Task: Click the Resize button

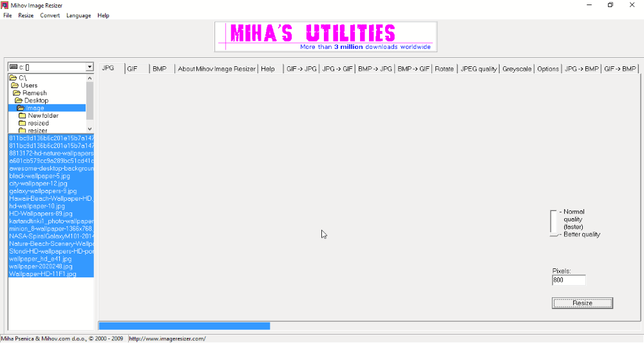Action: pyautogui.click(x=582, y=303)
